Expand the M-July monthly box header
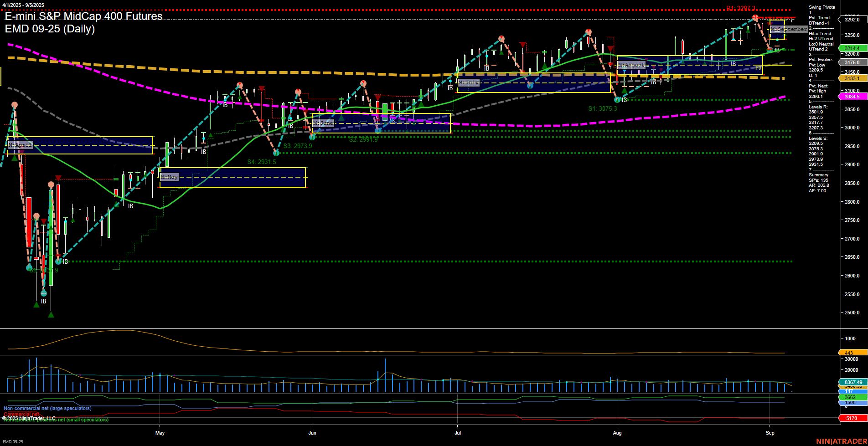Screen dimensions: 868x446 (468, 82)
